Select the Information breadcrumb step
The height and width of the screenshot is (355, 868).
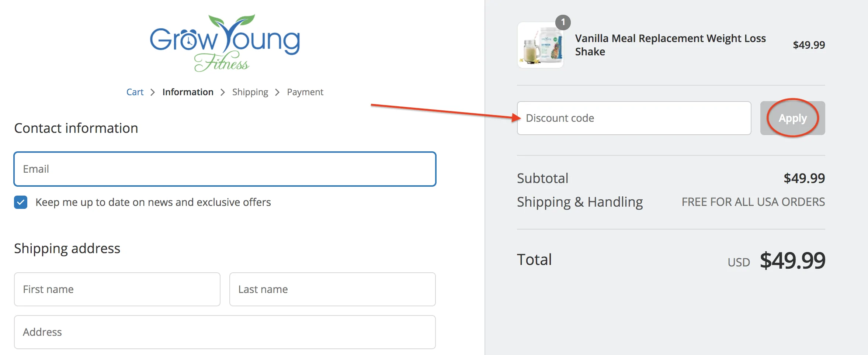[188, 92]
